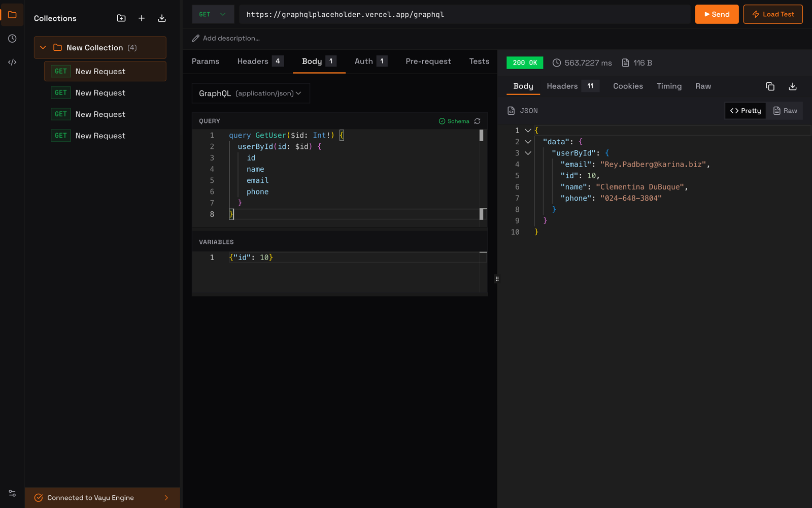Click the Schema status check indicator
Image resolution: width=812 pixels, height=508 pixels.
click(x=454, y=121)
